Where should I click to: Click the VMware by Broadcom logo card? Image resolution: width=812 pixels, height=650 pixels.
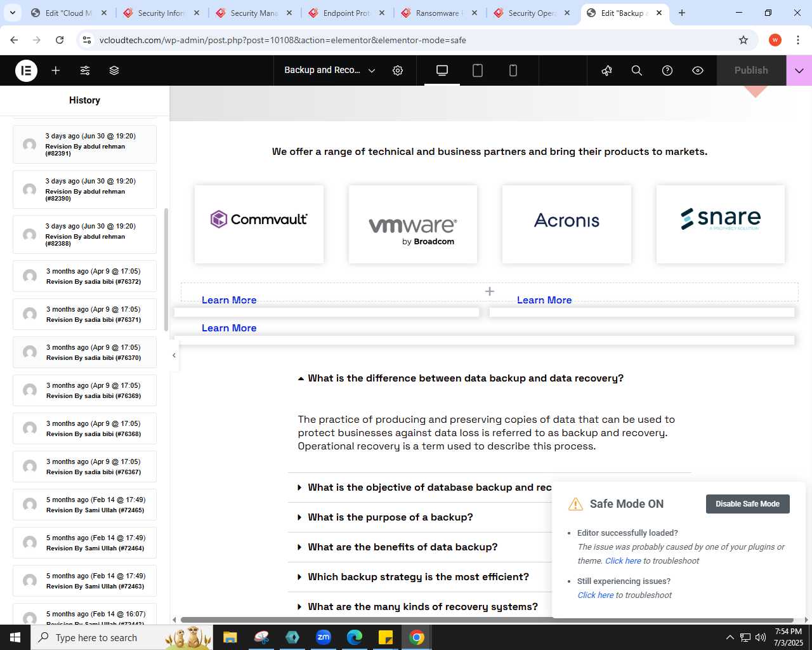[x=413, y=224]
